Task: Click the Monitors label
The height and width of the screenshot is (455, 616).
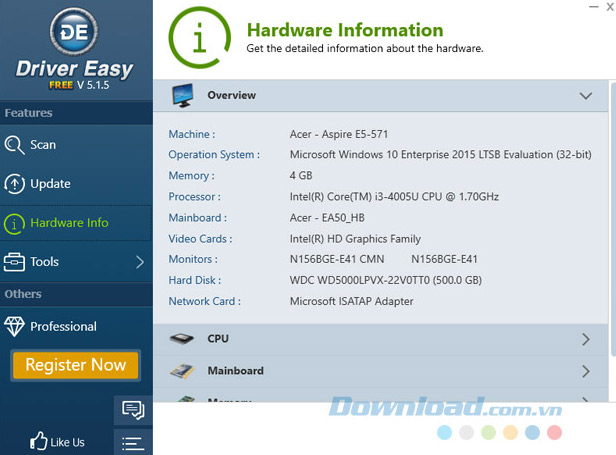Action: click(x=193, y=259)
